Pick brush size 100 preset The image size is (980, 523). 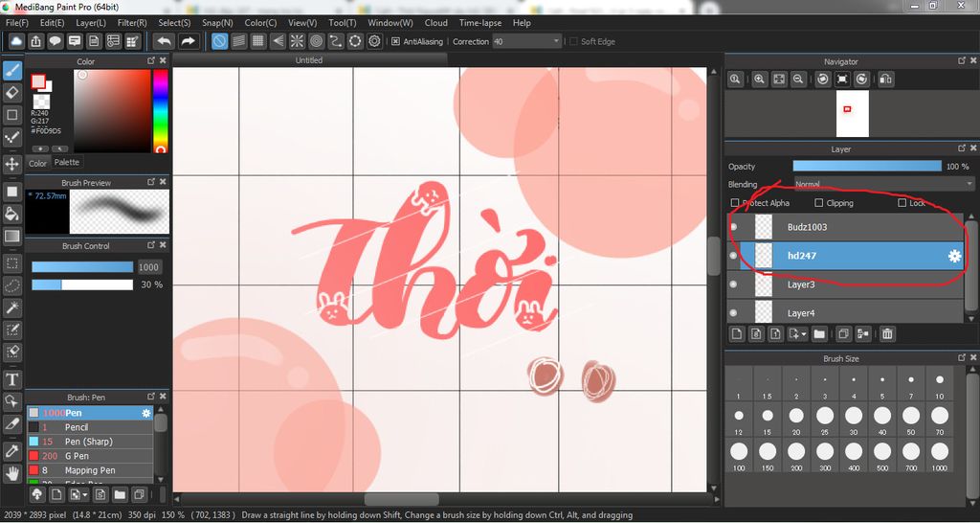coord(739,455)
